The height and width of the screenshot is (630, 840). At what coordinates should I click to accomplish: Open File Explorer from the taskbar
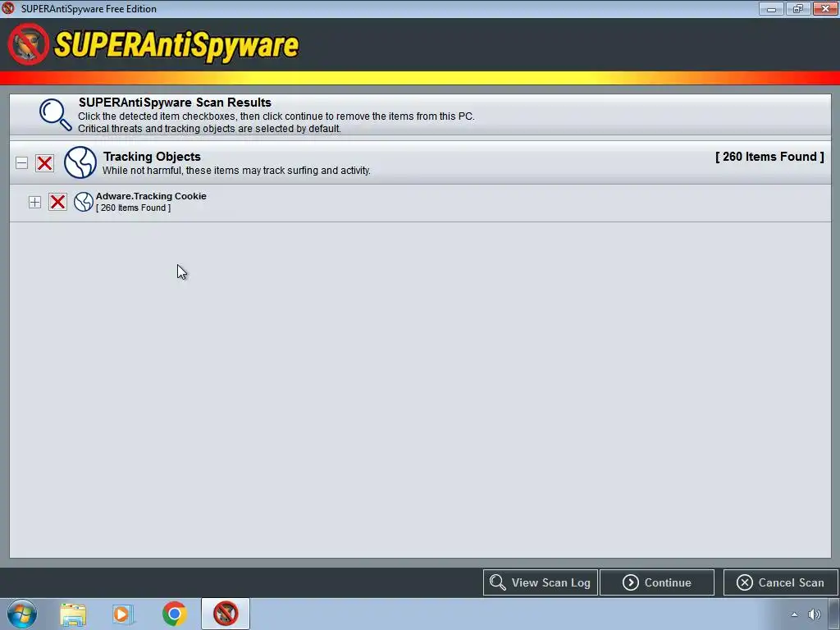(73, 614)
